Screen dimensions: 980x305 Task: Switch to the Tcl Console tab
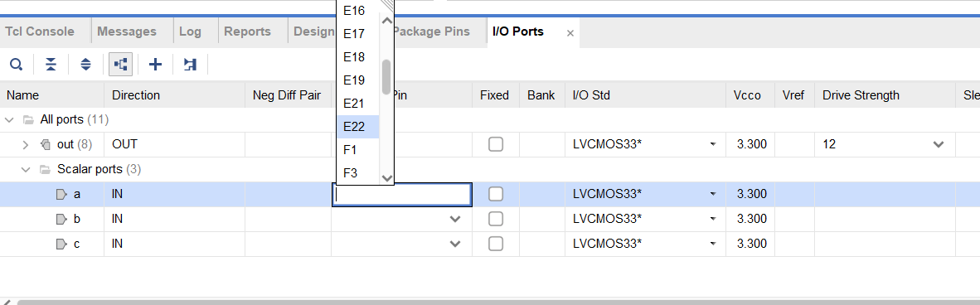(40, 31)
